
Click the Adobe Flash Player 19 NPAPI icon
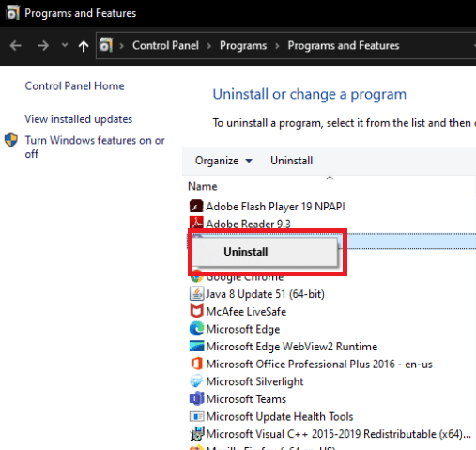click(196, 207)
